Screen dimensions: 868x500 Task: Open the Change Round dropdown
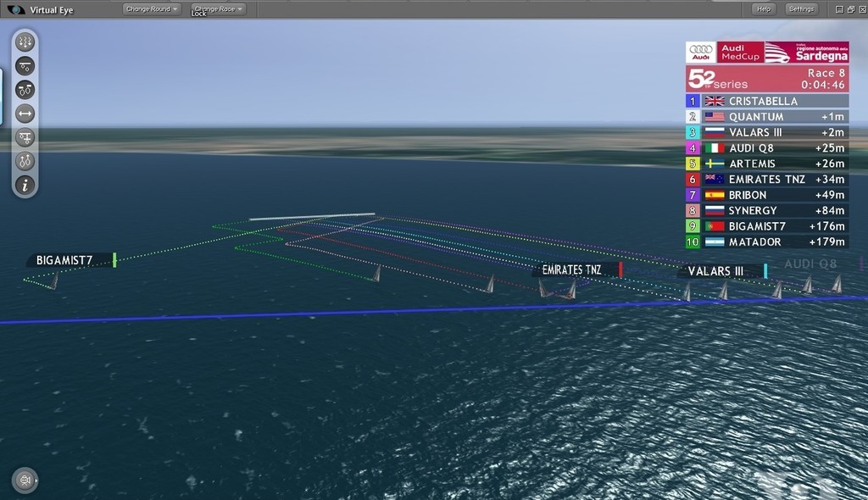152,8
